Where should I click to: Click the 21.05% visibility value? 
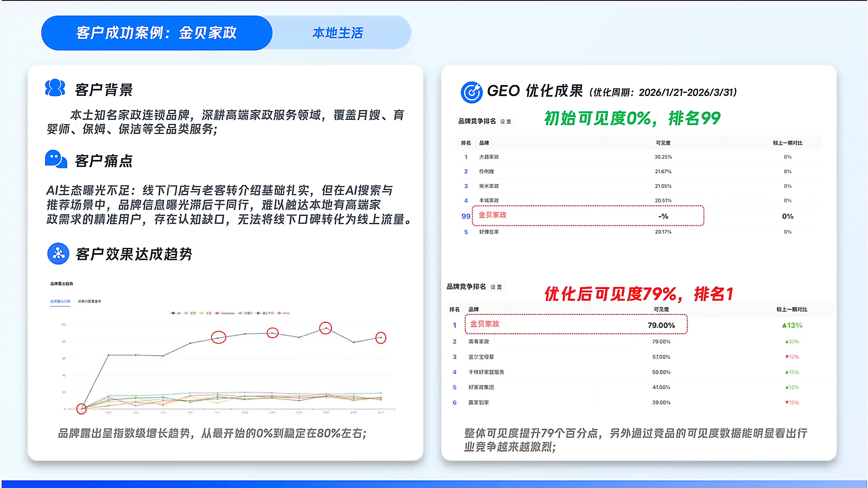(663, 186)
